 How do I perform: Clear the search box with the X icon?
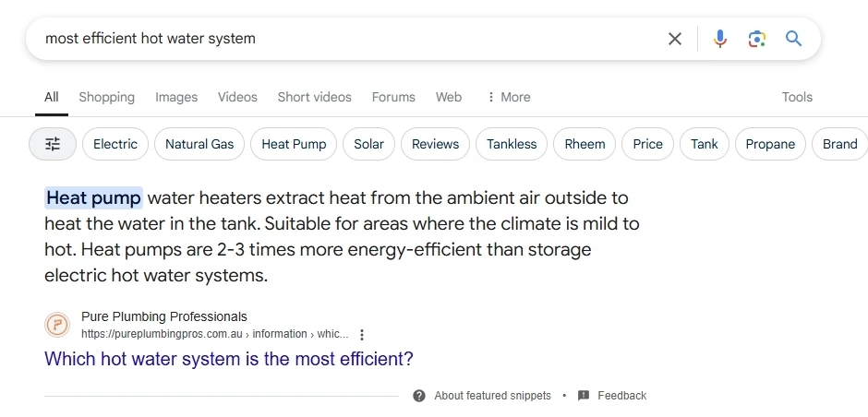(674, 39)
